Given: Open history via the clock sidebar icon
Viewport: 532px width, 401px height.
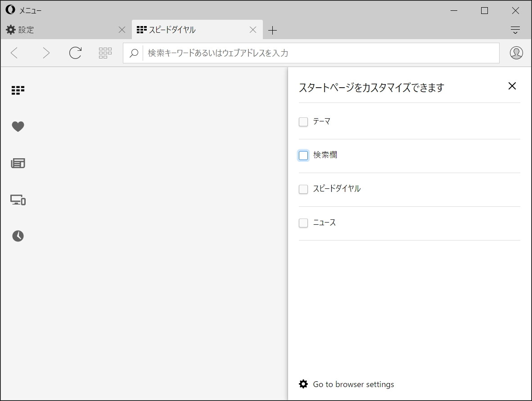Looking at the screenshot, I should (17, 236).
